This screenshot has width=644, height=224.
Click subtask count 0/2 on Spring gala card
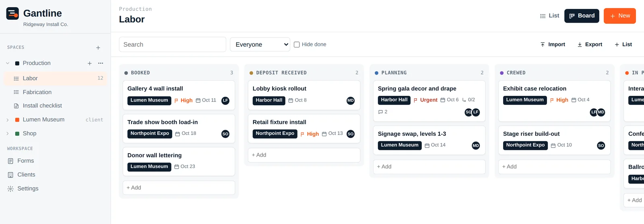tap(469, 100)
